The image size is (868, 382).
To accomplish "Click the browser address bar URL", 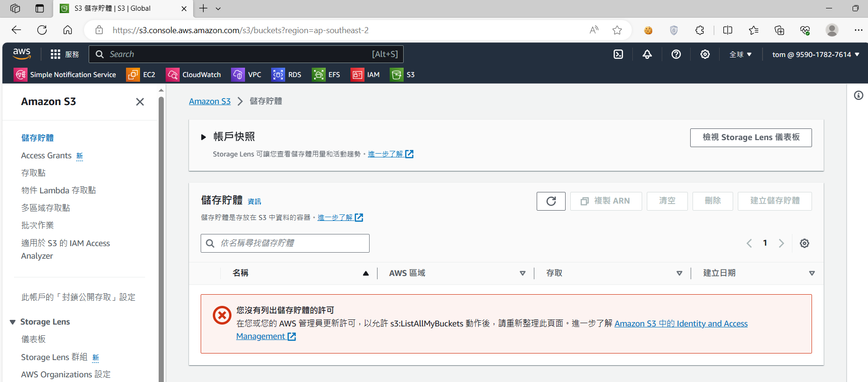I will coord(240,30).
